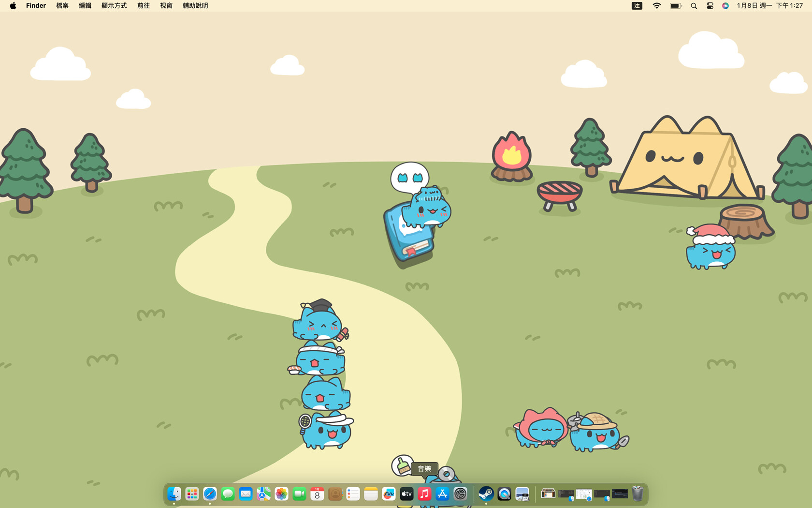The width and height of the screenshot is (812, 508).
Task: Activate Siri from the menu bar
Action: (725, 5)
